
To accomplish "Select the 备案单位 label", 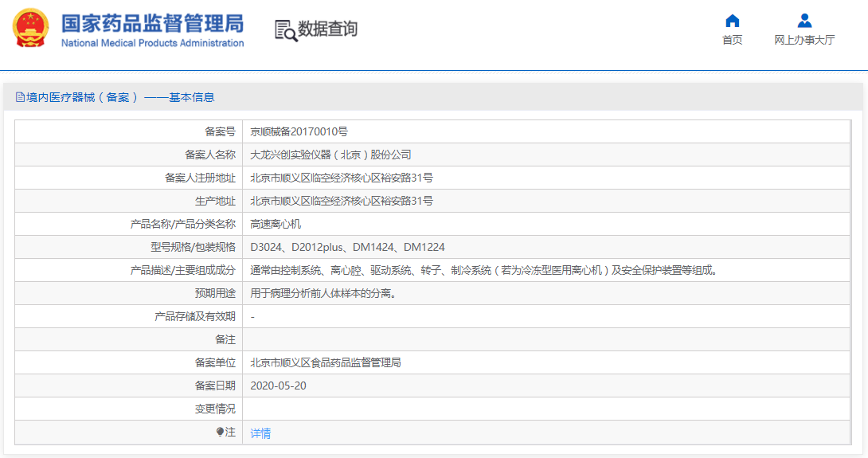I will (215, 362).
